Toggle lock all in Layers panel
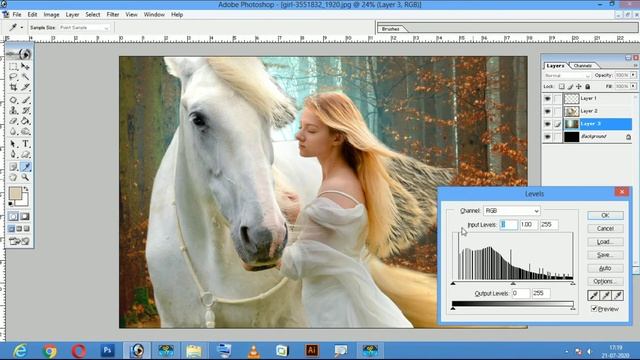This screenshot has height=360, width=640. pyautogui.click(x=587, y=87)
